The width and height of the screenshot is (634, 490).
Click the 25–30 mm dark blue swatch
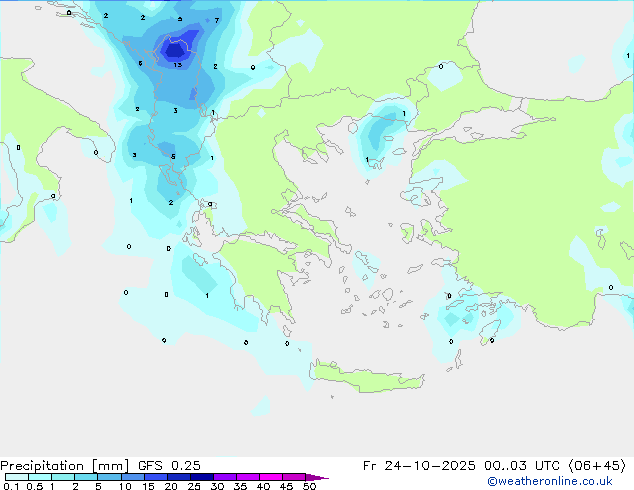point(201,477)
